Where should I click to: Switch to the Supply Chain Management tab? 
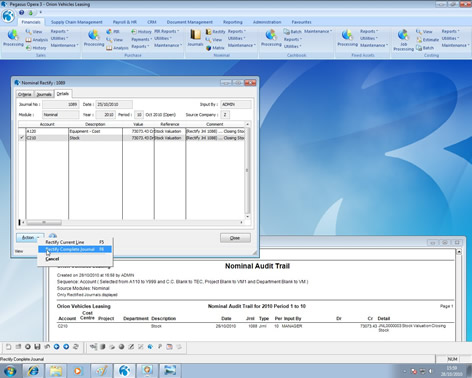[x=77, y=22]
